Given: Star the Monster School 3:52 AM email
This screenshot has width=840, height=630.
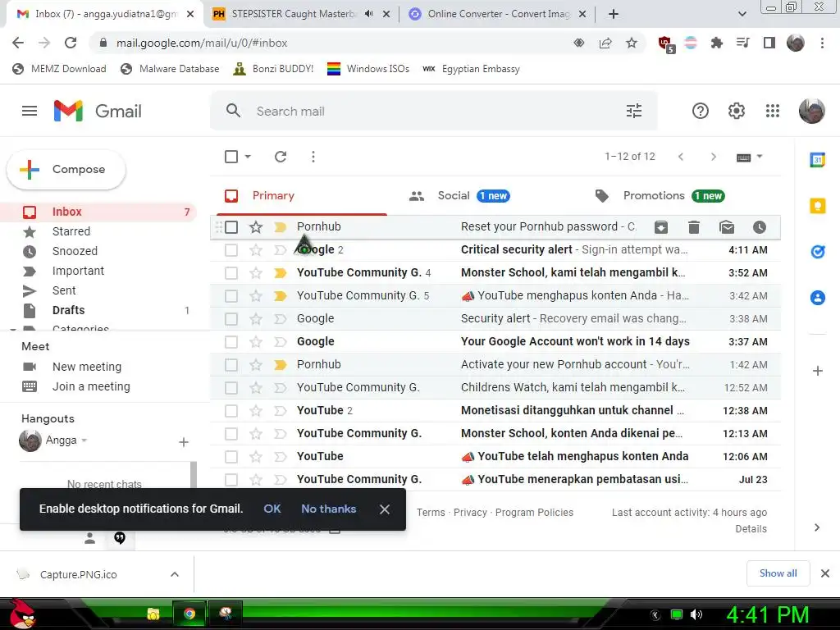Looking at the screenshot, I should click(256, 272).
